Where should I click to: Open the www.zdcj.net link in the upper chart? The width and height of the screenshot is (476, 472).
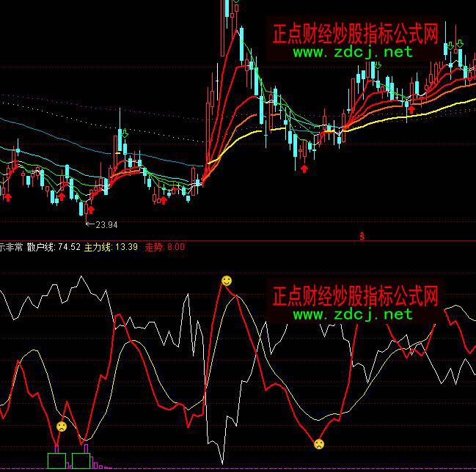click(353, 52)
